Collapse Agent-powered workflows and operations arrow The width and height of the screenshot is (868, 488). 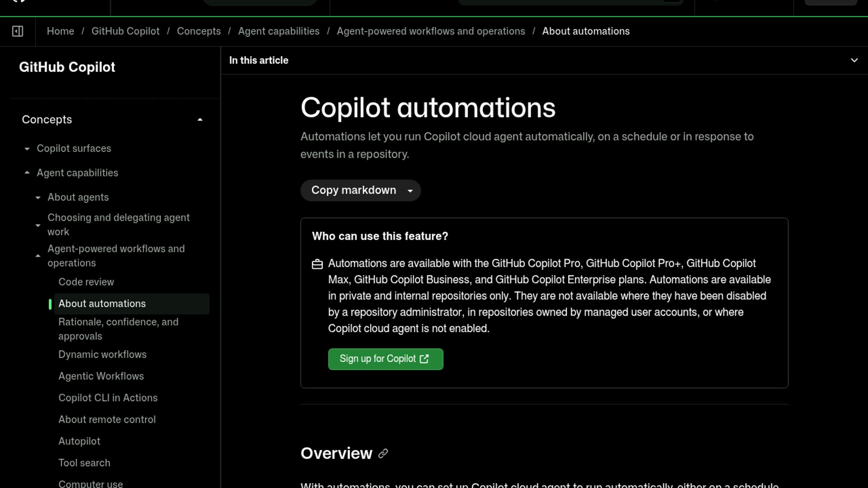point(38,256)
